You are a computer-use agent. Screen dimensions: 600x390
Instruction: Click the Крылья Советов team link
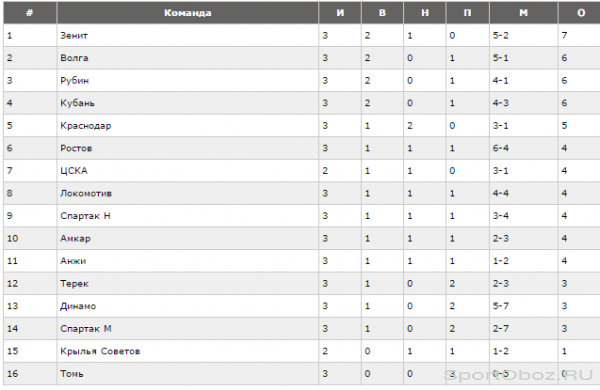coord(100,351)
